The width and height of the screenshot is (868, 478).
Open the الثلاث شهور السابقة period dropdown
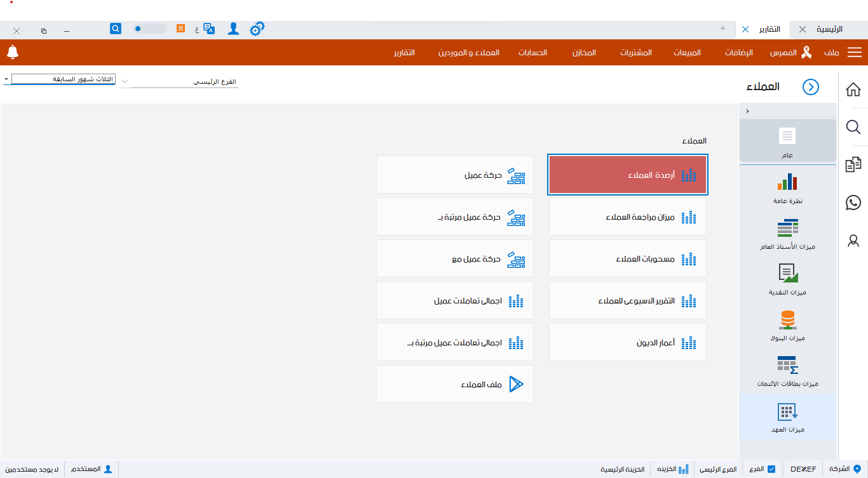click(x=60, y=79)
